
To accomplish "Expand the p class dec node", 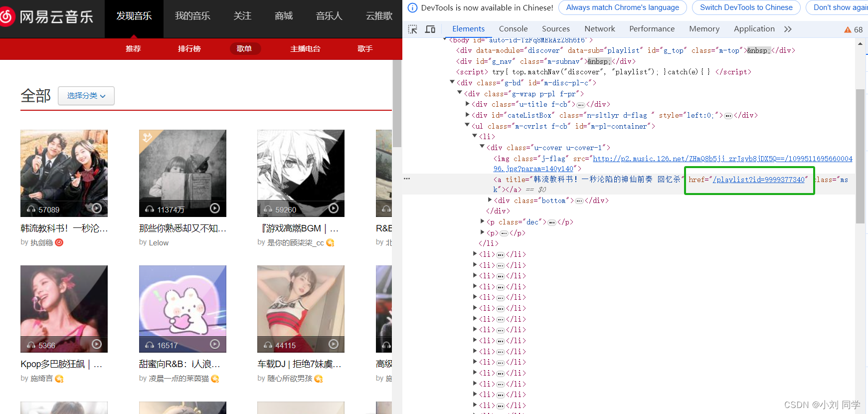I will [482, 221].
